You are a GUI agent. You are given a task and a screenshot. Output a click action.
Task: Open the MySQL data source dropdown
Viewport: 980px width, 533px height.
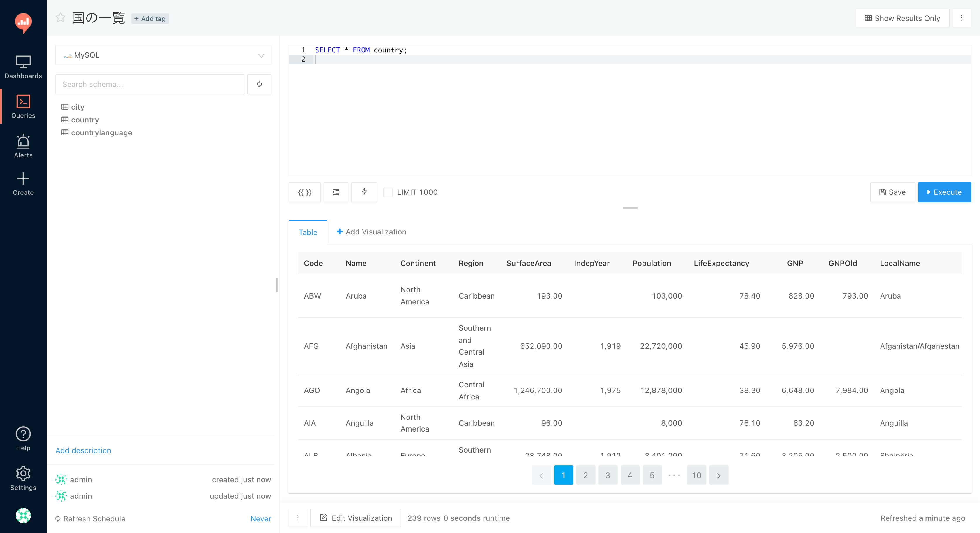[163, 55]
